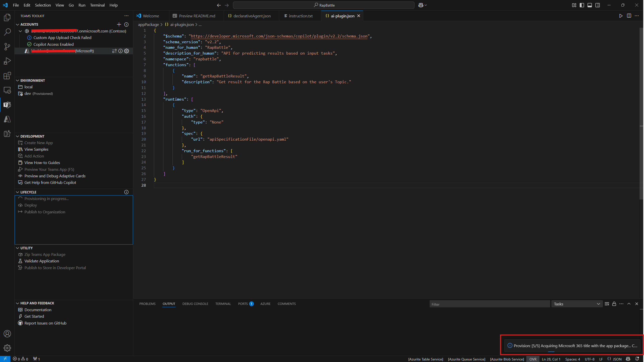The height and width of the screenshot is (362, 644).
Task: Collapse the UTILITY section
Action: tap(18, 248)
